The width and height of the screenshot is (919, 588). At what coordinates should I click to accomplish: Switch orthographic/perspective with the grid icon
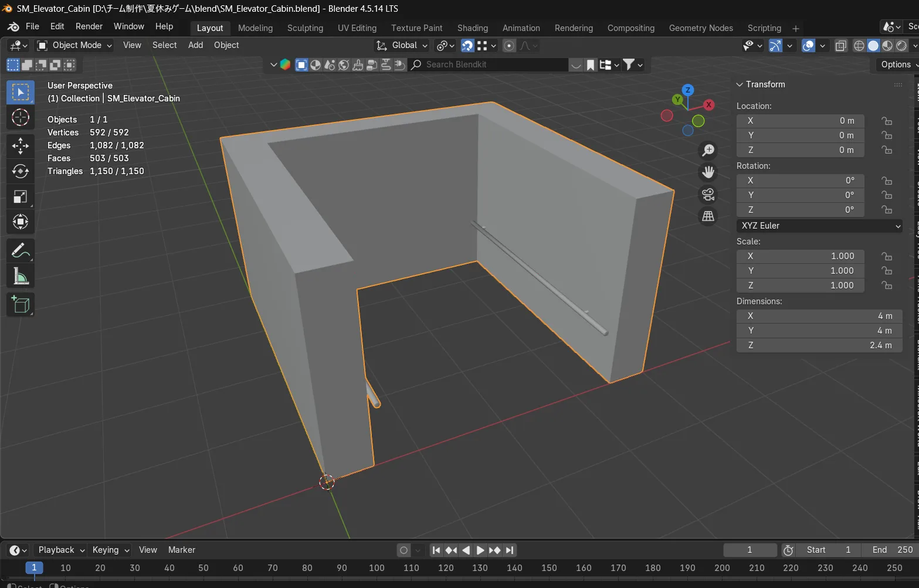(x=708, y=216)
